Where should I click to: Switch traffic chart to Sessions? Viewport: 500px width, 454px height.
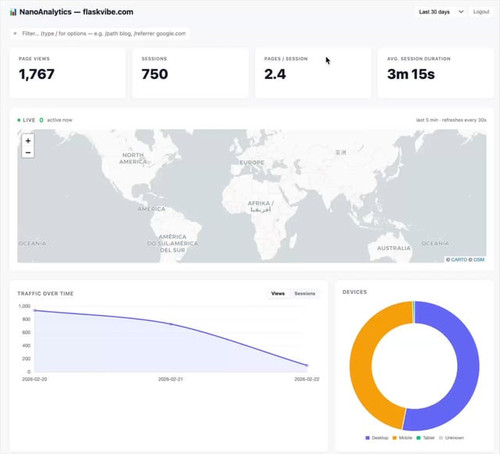[305, 293]
